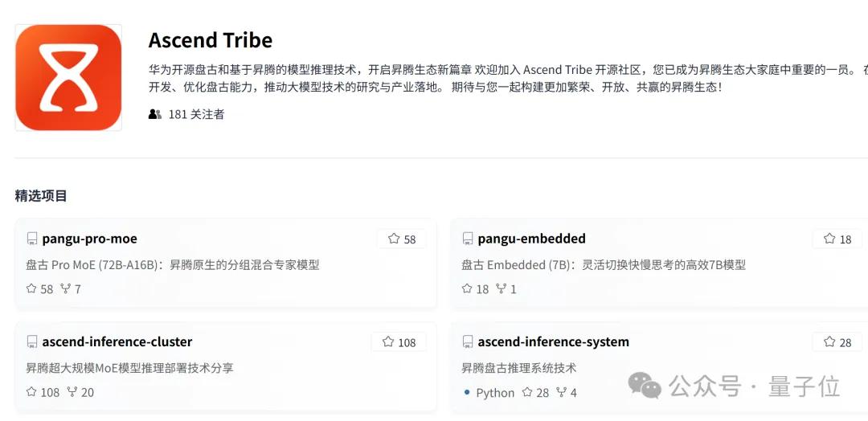This screenshot has height=421, width=868.
Task: Click the followers people icon
Action: [155, 114]
